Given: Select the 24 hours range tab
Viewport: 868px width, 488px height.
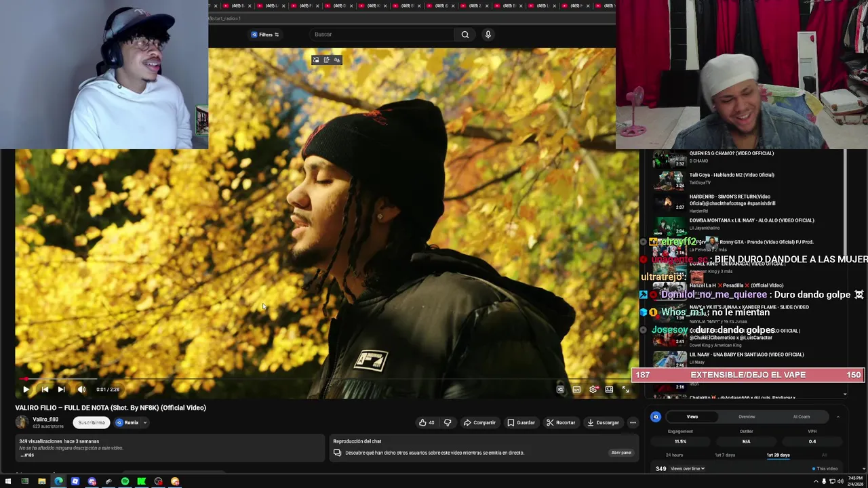Looking at the screenshot, I should coord(674,455).
